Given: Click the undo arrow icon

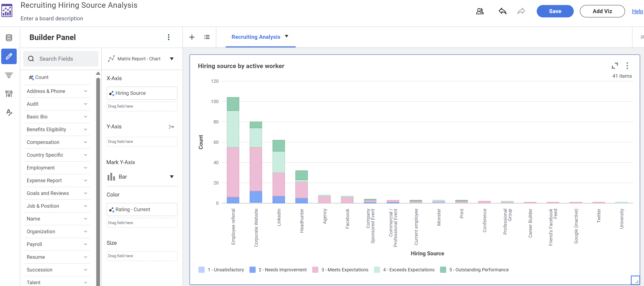Looking at the screenshot, I should coord(502,11).
